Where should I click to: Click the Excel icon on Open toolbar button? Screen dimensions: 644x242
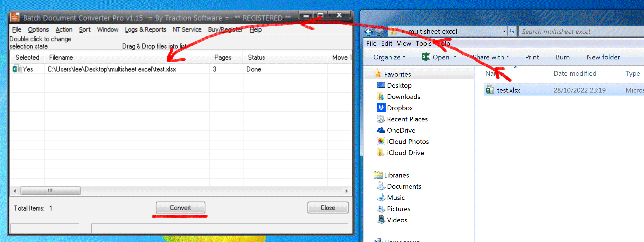(x=426, y=57)
